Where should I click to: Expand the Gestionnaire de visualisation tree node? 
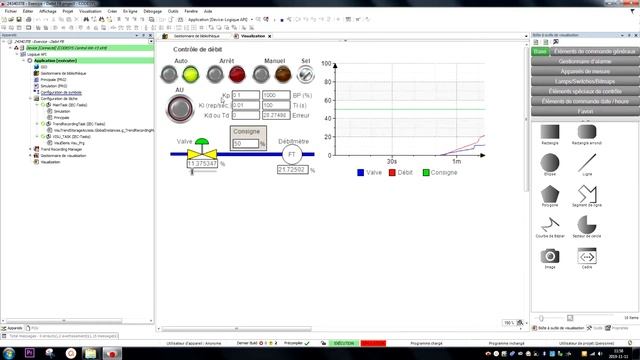pyautogui.click(x=30, y=156)
